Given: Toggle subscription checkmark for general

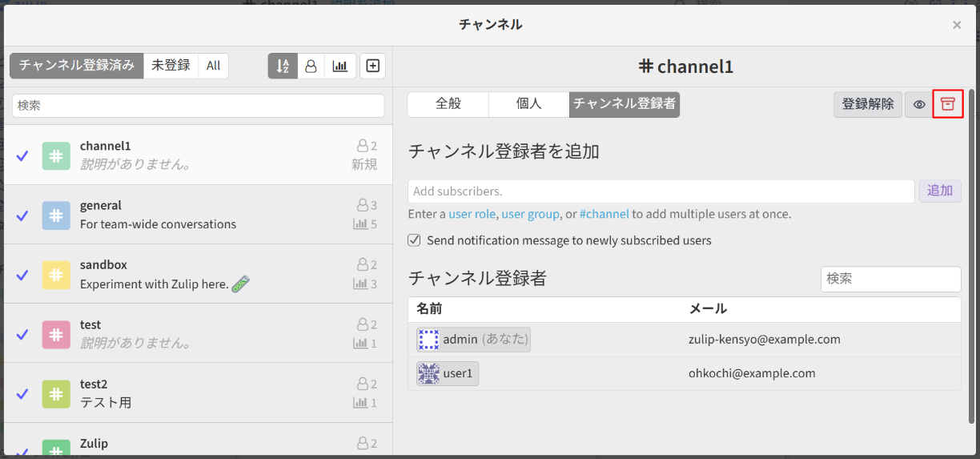Looking at the screenshot, I should [x=22, y=215].
